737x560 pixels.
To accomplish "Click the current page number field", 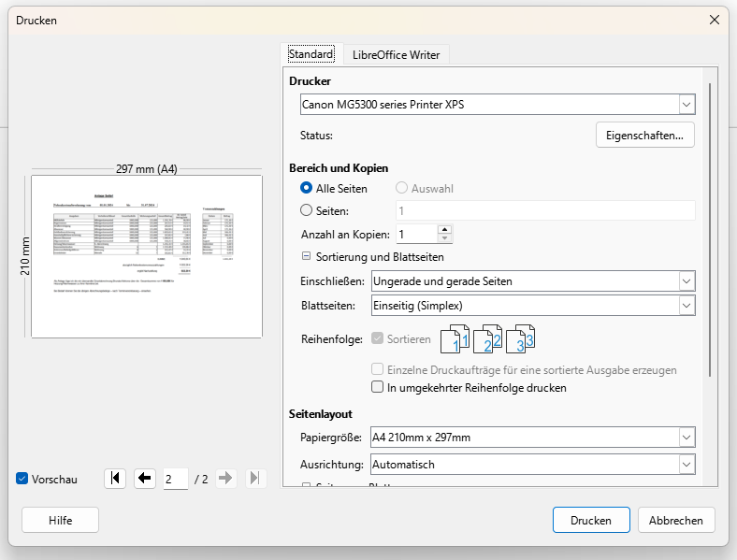I will [176, 479].
